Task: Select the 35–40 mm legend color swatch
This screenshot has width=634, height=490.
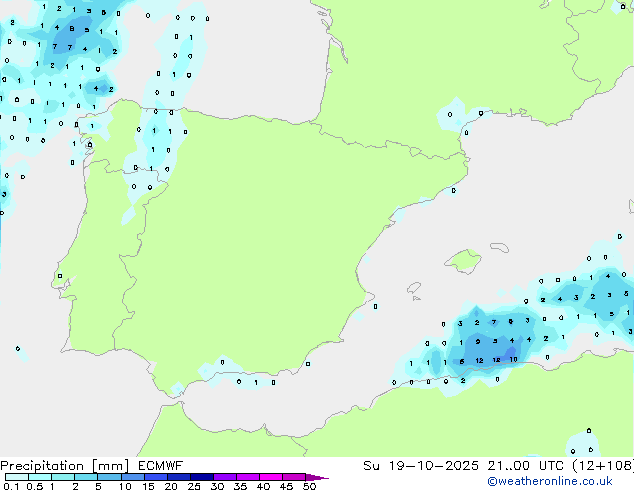Action: click(x=247, y=477)
